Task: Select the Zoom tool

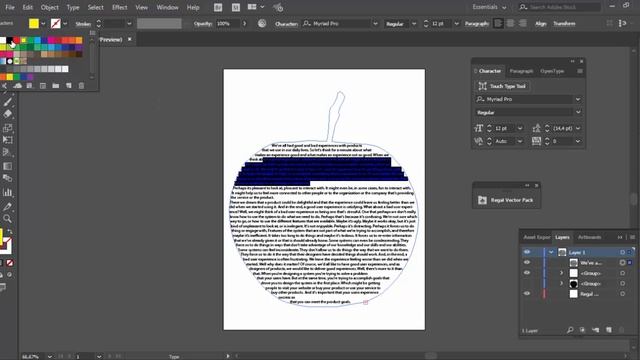Action: 7,219
